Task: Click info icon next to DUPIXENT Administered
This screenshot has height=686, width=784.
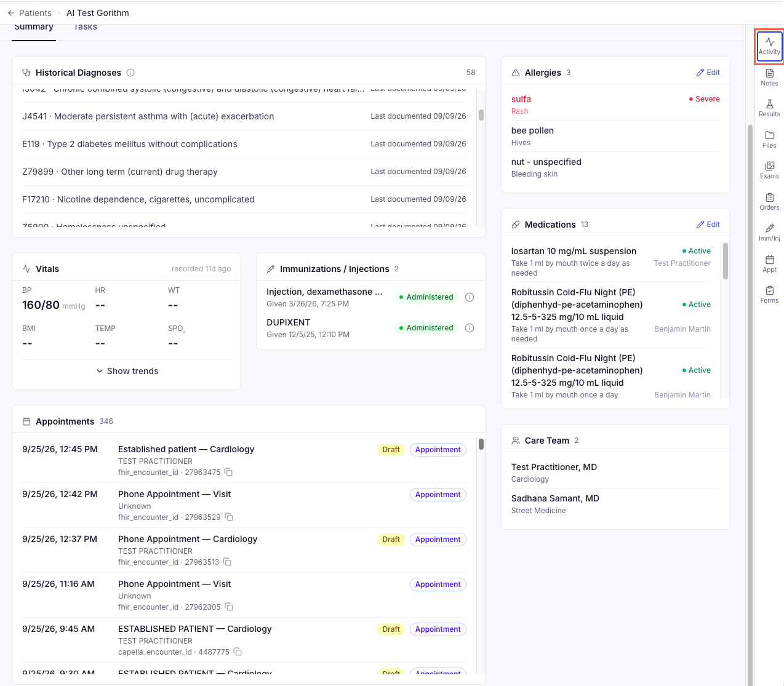Action: pyautogui.click(x=470, y=328)
